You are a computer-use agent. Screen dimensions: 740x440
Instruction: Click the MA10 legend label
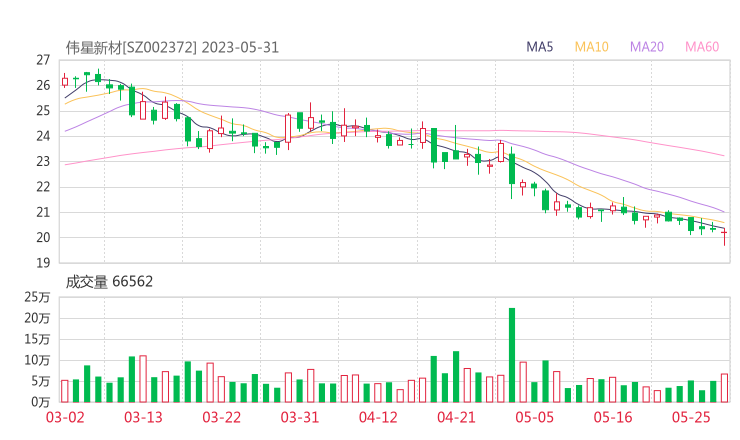591,47
